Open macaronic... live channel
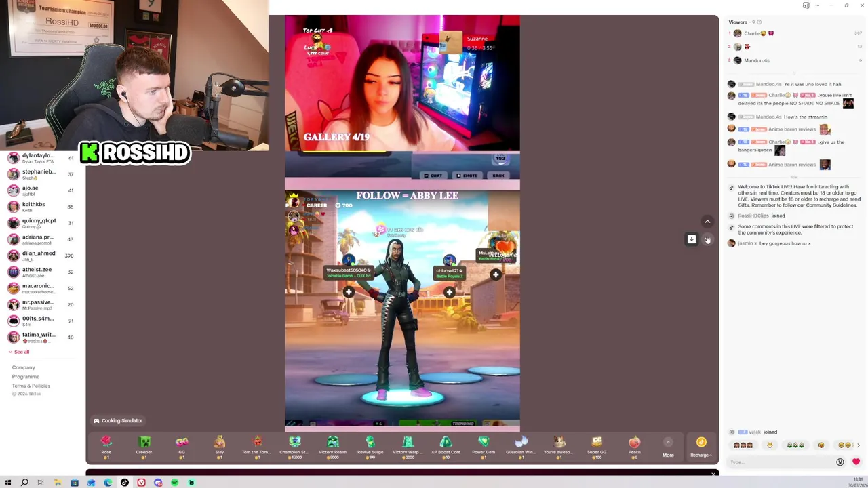 point(41,288)
